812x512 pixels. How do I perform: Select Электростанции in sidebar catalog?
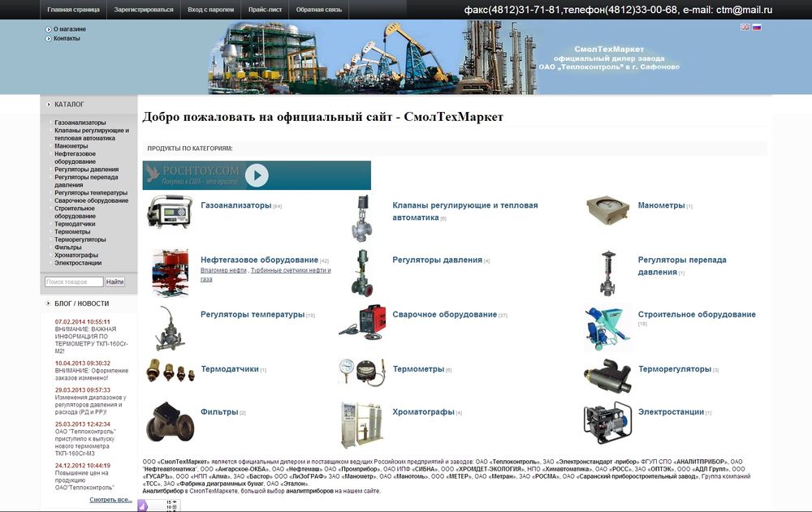click(x=78, y=262)
